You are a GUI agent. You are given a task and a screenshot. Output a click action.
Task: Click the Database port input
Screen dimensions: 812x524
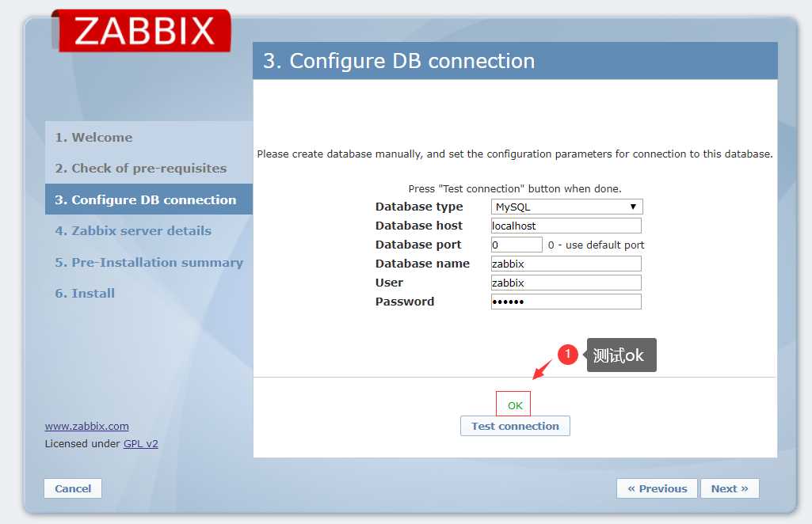(x=517, y=245)
